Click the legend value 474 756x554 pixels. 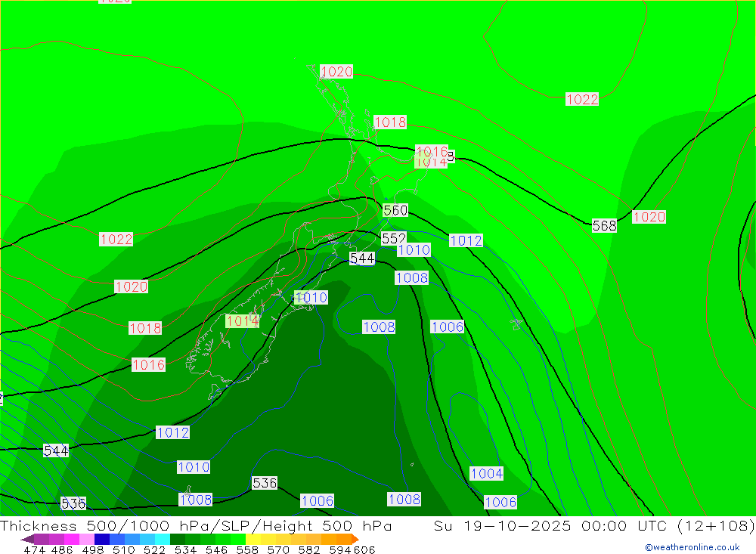pyautogui.click(x=34, y=549)
